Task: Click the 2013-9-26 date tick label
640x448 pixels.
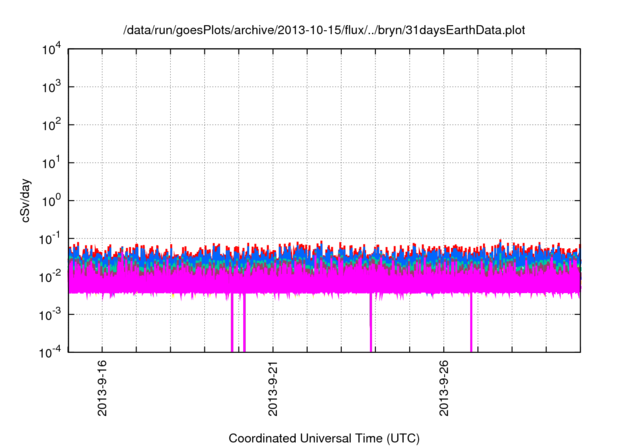Action: coord(444,388)
